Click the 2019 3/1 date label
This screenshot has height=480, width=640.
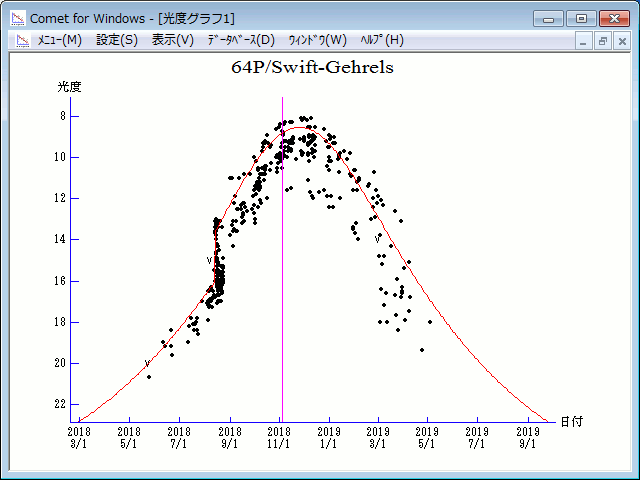point(378,438)
